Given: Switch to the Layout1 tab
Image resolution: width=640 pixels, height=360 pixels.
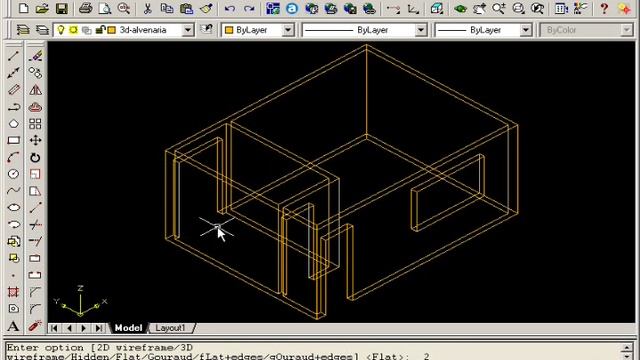Looking at the screenshot, I should [x=171, y=328].
